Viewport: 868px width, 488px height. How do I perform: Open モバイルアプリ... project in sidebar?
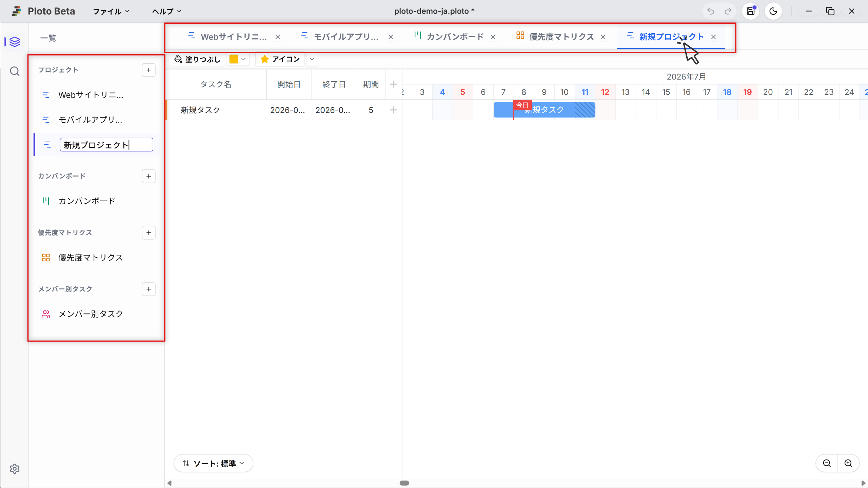(96, 120)
